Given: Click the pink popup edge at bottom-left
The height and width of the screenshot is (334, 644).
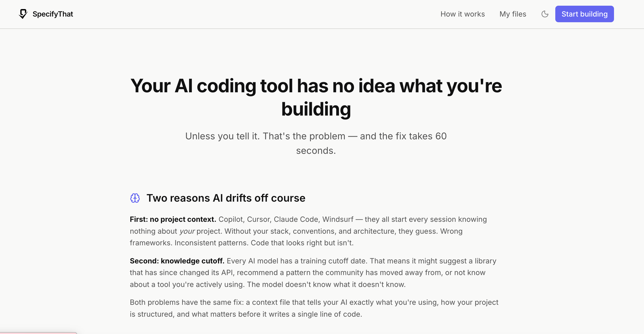Looking at the screenshot, I should (38, 333).
